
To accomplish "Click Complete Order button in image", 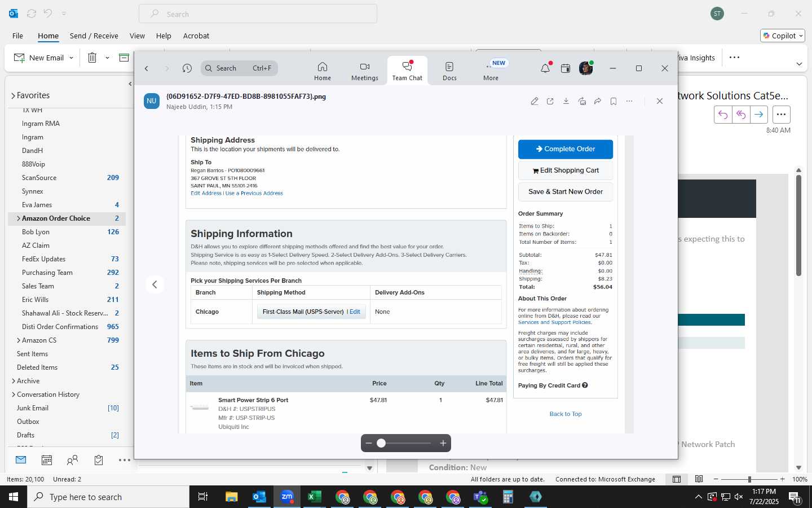I will (x=566, y=149).
